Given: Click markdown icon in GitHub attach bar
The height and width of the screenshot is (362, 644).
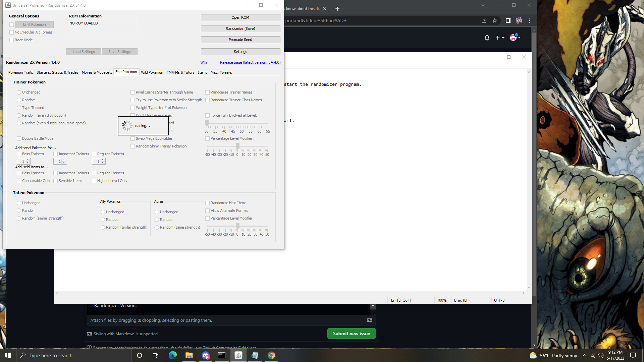Looking at the screenshot, I should [x=370, y=320].
